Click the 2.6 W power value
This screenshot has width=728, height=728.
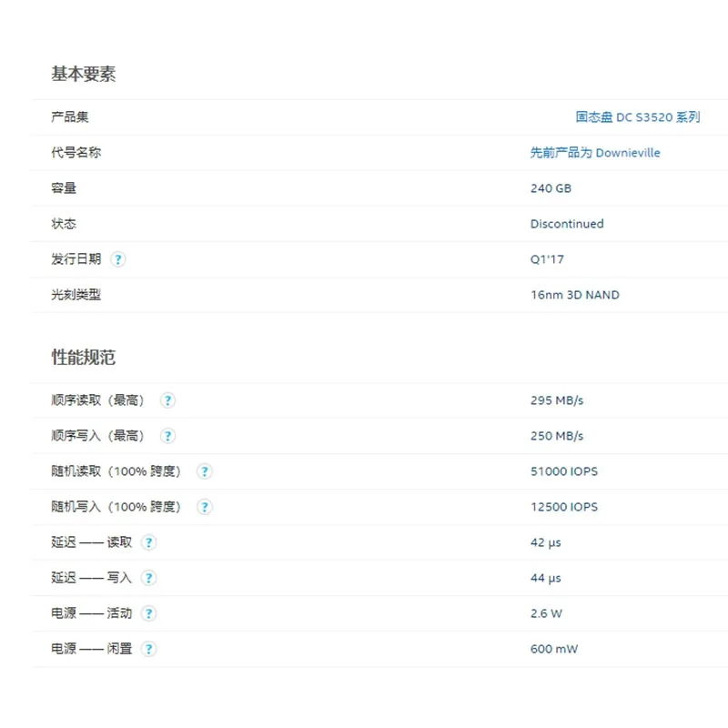click(x=546, y=613)
